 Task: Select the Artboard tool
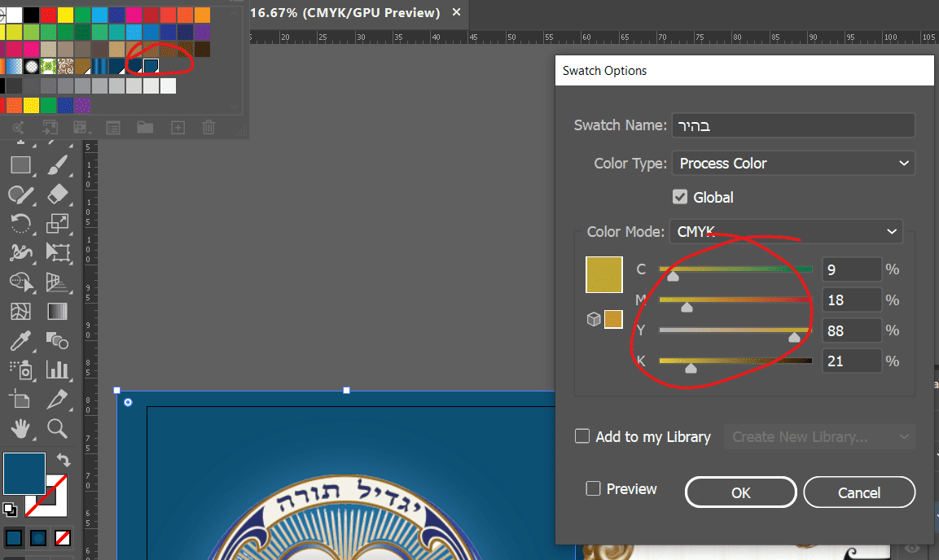coord(20,399)
